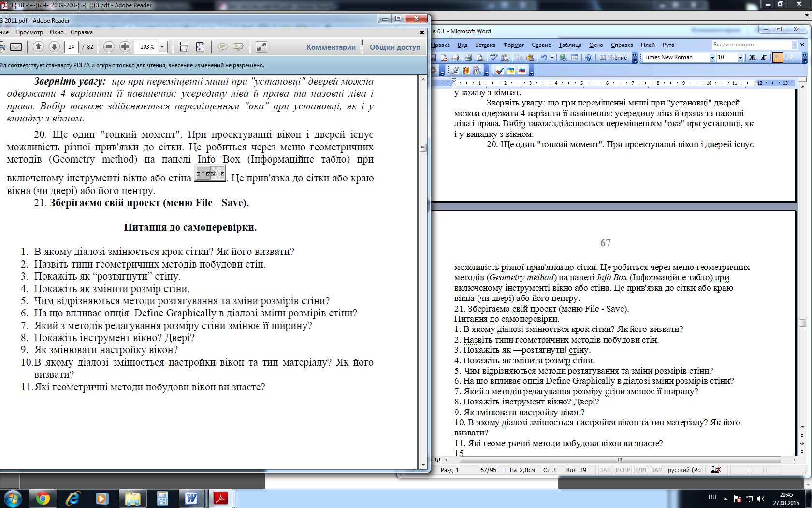
Task: Toggle ЗАП indicator in Word status bar
Action: tap(606, 470)
